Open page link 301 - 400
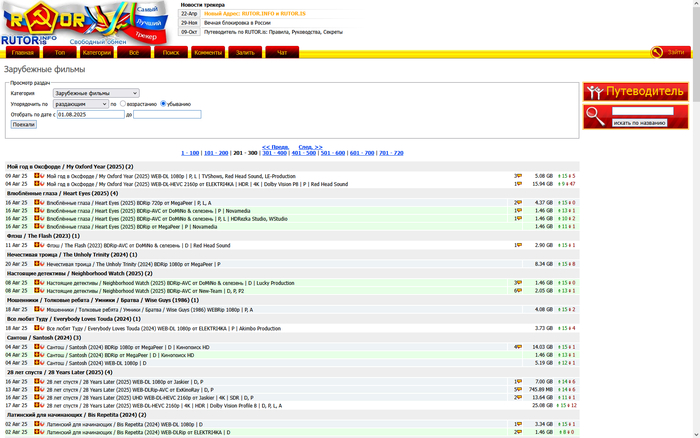Image resolution: width=700 pixels, height=438 pixels. tap(275, 153)
